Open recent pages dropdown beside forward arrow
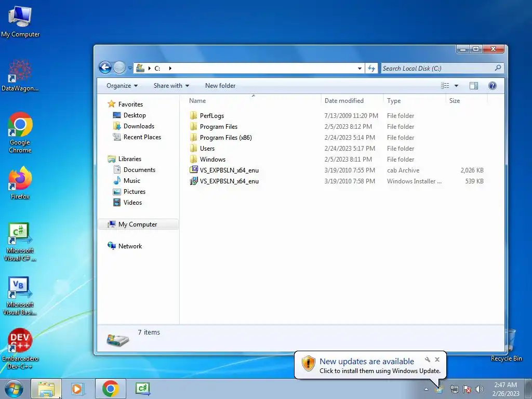Image resolution: width=532 pixels, height=399 pixels. click(129, 68)
